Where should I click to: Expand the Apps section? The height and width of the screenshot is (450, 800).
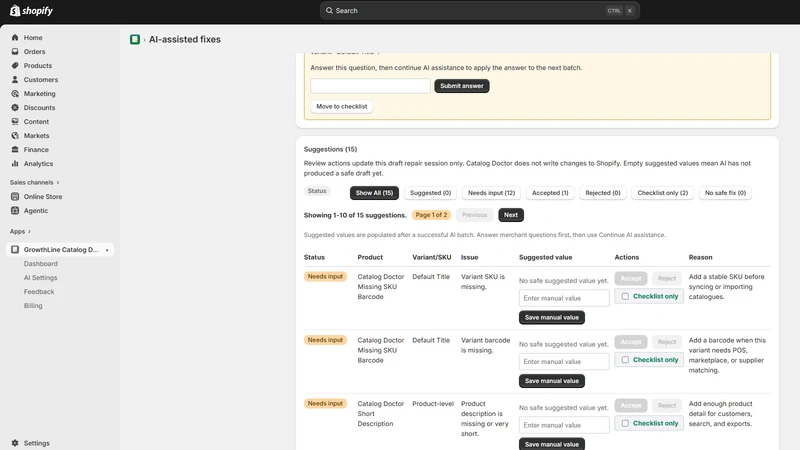(x=20, y=231)
